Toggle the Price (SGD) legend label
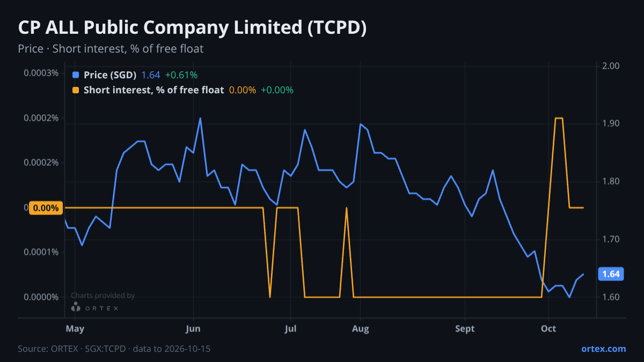Image resolution: width=644 pixels, height=362 pixels. coord(110,75)
